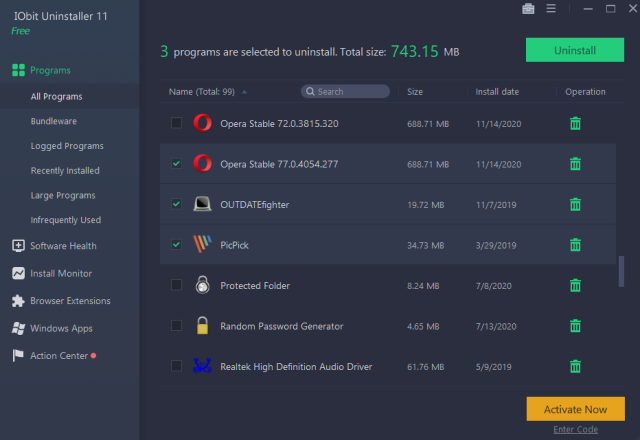
Task: Minimize the IObit Uninstaller window
Action: click(588, 9)
